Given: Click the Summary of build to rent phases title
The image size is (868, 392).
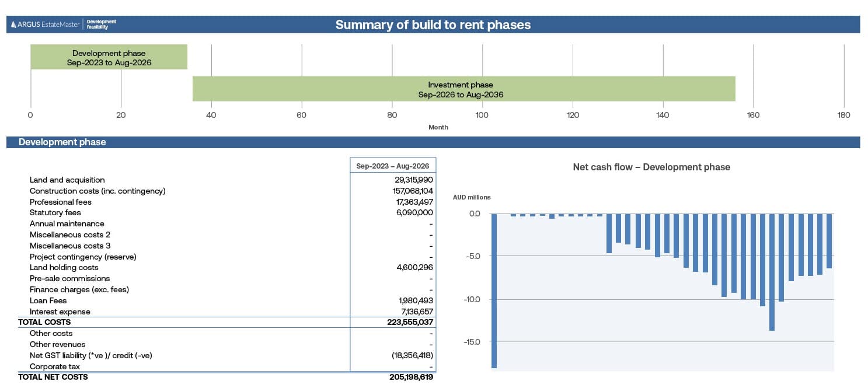Looking at the screenshot, I should pyautogui.click(x=433, y=24).
